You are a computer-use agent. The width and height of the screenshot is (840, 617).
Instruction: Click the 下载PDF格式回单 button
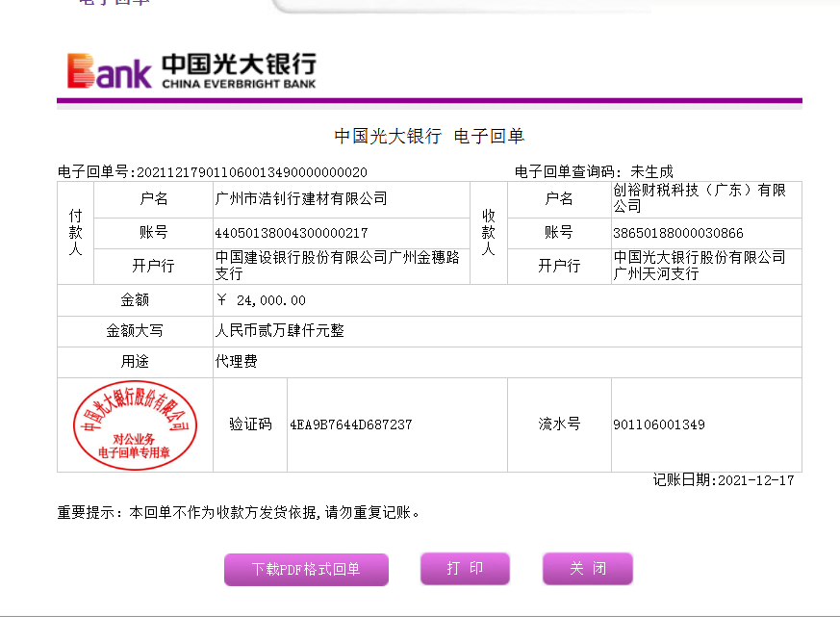click(306, 569)
